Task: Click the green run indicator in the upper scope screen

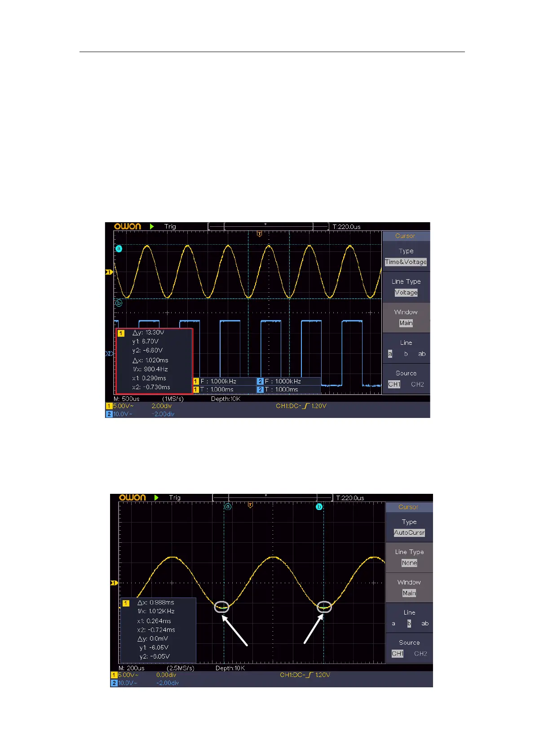Action: [x=152, y=226]
